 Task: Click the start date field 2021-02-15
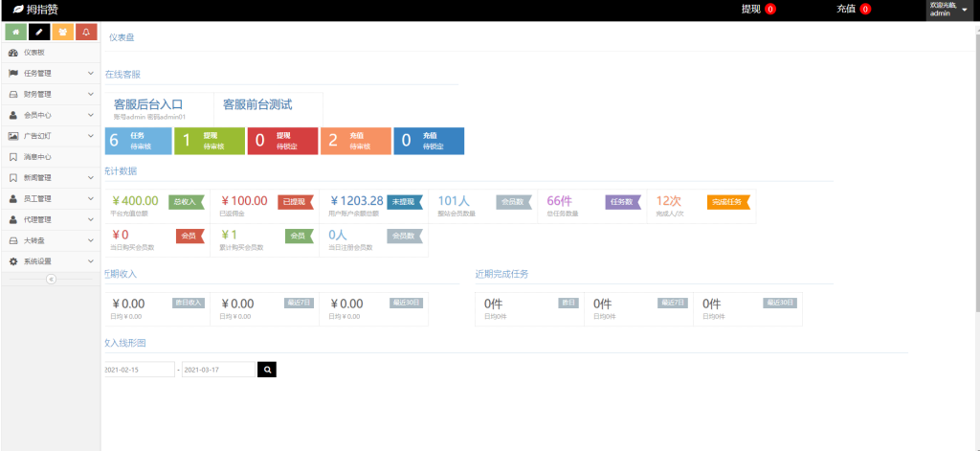[139, 370]
